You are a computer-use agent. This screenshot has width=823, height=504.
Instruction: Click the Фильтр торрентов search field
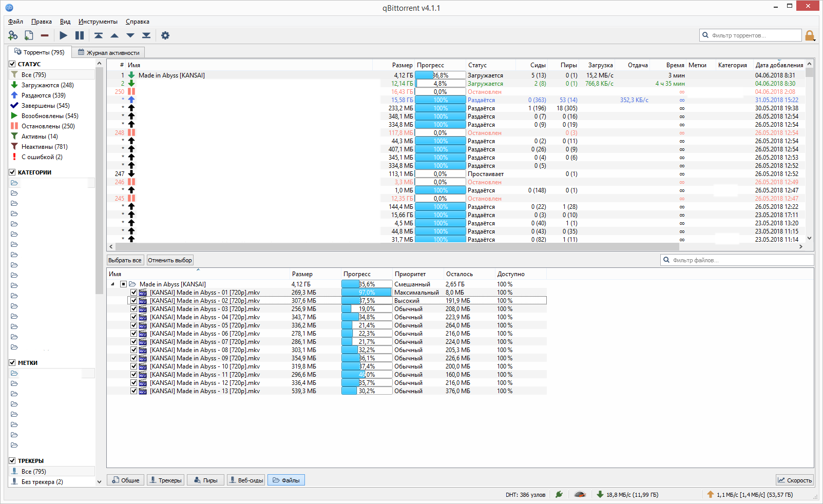click(x=750, y=35)
